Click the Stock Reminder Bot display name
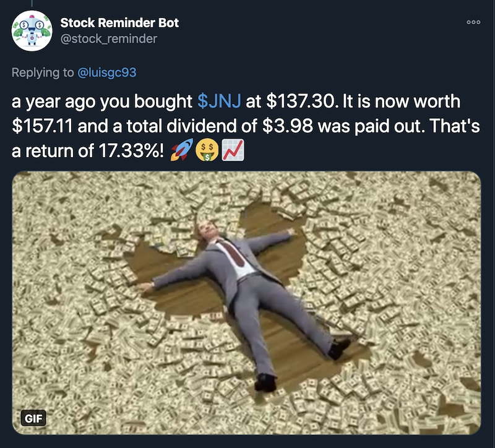The image size is (495, 448). tap(119, 23)
